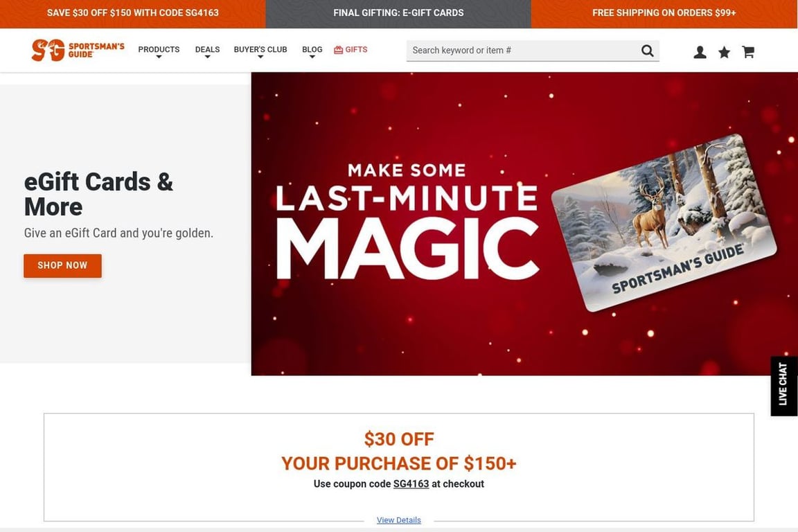Screen dimensions: 798x532
Task: Click the SG4163 coupon code link
Action: click(411, 484)
